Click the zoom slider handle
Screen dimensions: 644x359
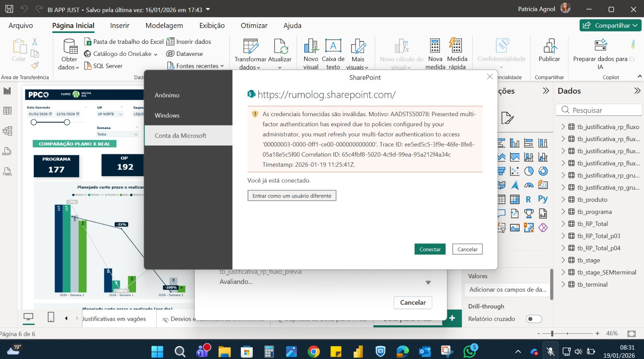tap(552, 333)
